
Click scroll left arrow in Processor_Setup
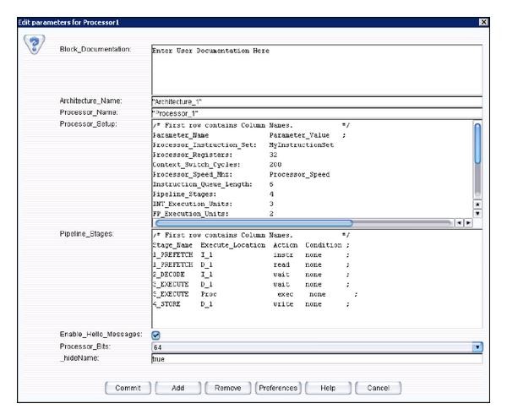[461, 223]
